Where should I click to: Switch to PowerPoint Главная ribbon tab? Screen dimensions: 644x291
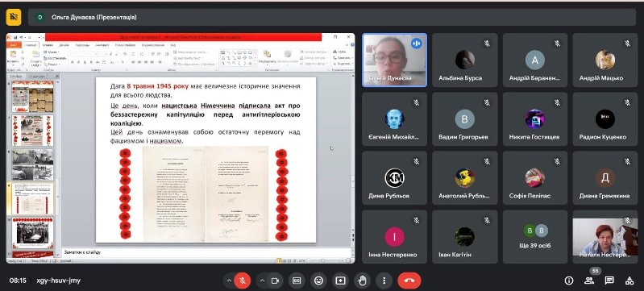(x=31, y=45)
